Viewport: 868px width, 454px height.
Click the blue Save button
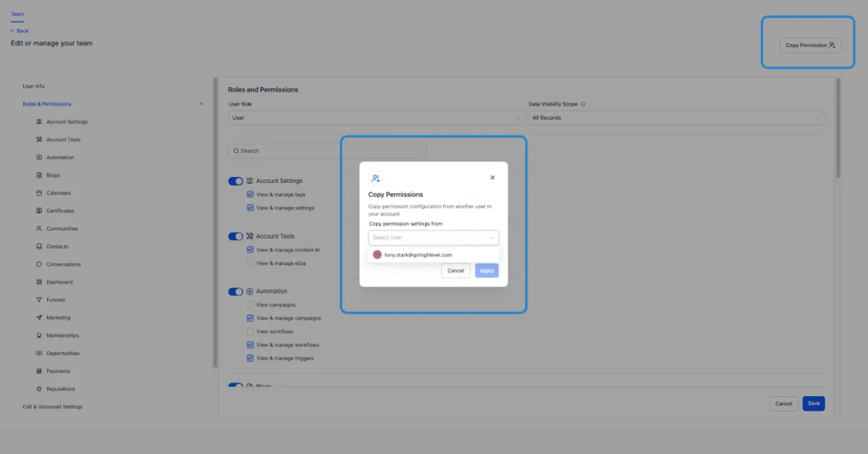pos(814,403)
